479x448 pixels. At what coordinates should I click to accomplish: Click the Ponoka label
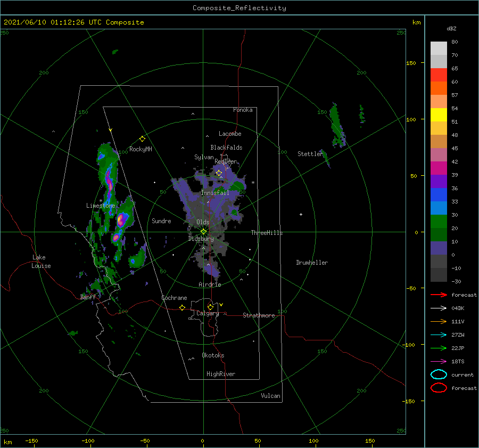(243, 110)
